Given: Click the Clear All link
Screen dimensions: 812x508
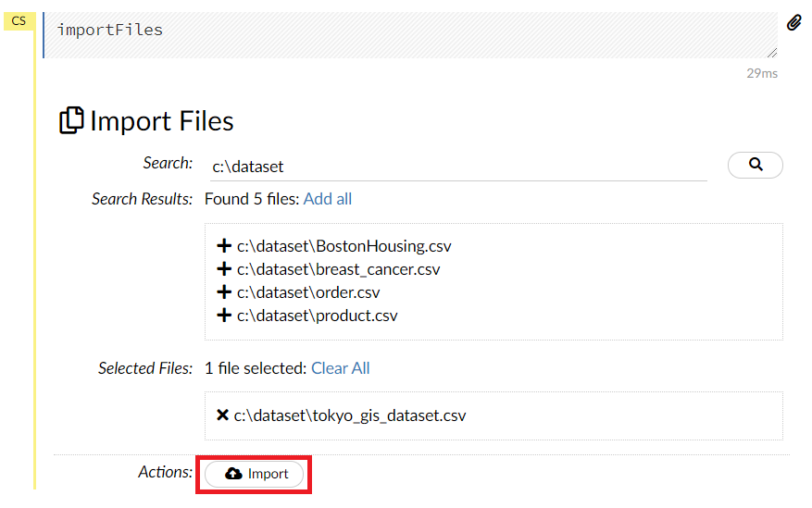Looking at the screenshot, I should coord(340,368).
